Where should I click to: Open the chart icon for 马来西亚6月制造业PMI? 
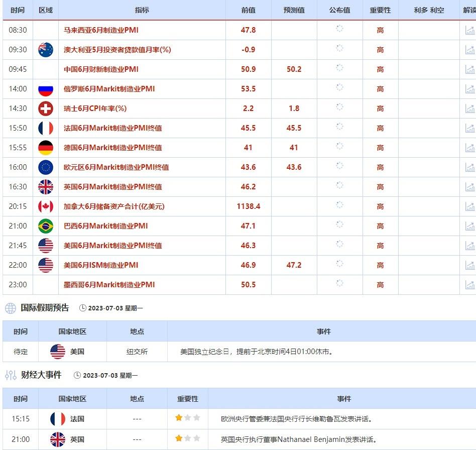(470, 30)
